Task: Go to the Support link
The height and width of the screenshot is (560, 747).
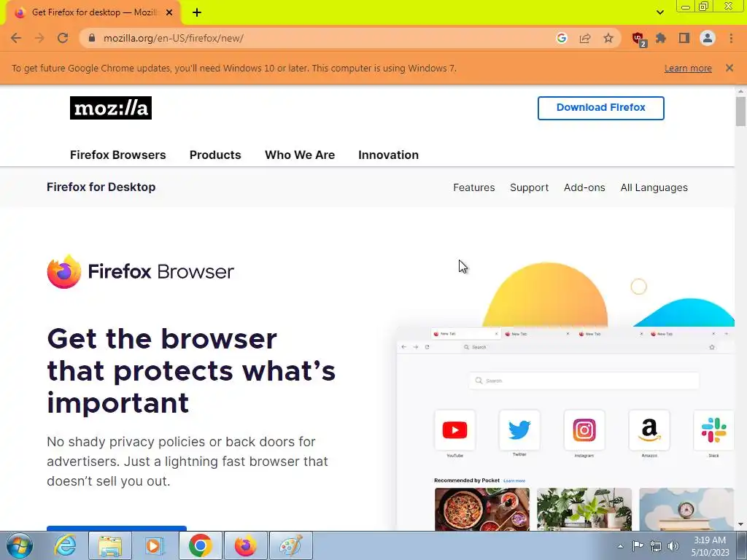Action: click(x=530, y=187)
